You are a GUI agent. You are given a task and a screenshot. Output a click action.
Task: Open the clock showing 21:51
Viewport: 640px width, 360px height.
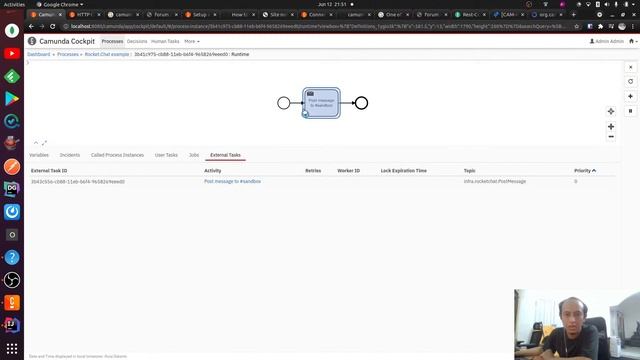point(332,4)
